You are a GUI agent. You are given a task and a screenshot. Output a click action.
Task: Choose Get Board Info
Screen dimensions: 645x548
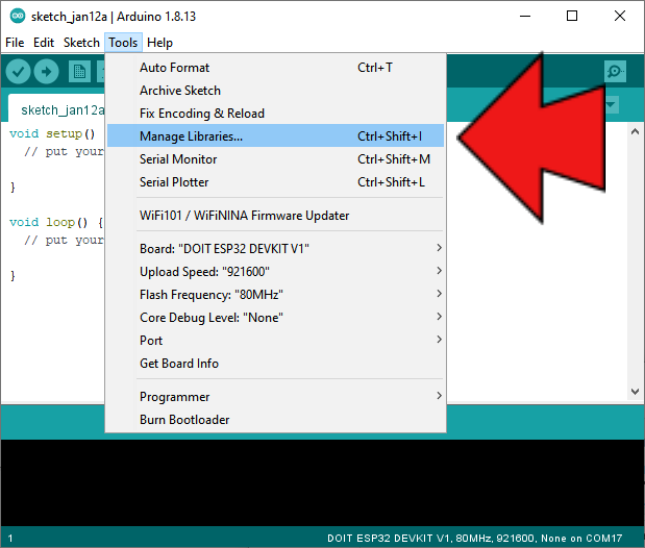[179, 363]
